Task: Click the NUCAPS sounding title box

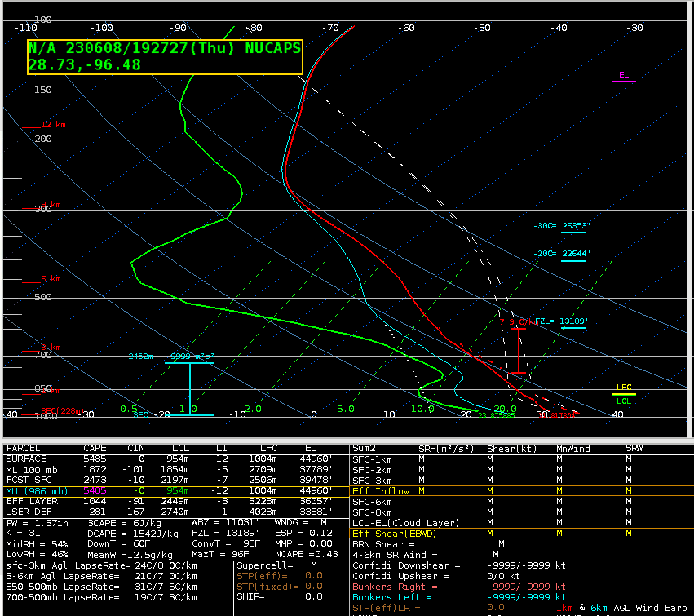Action: (x=165, y=56)
